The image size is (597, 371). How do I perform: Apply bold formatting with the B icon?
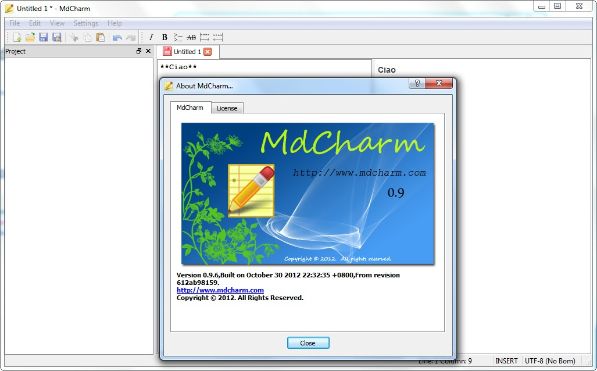pos(164,37)
